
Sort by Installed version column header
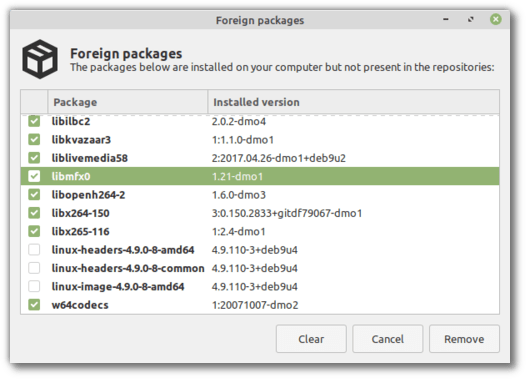click(354, 102)
